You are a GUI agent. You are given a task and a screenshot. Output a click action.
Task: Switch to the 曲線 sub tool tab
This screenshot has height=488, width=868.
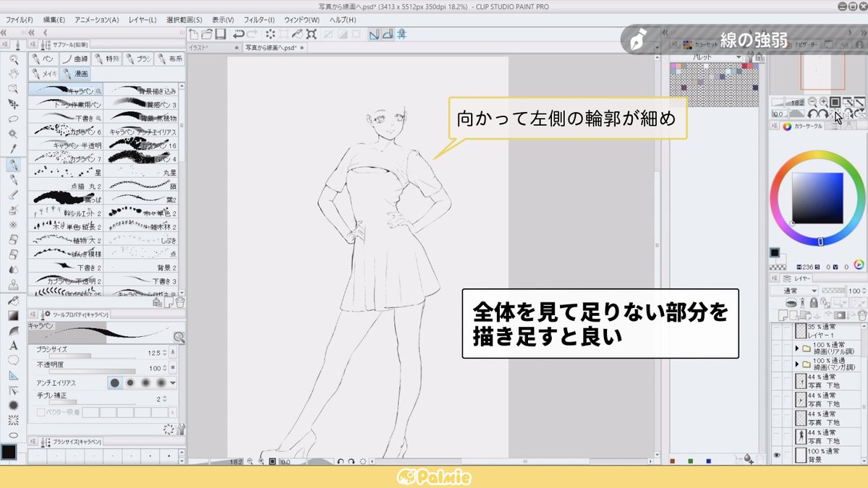click(x=76, y=59)
